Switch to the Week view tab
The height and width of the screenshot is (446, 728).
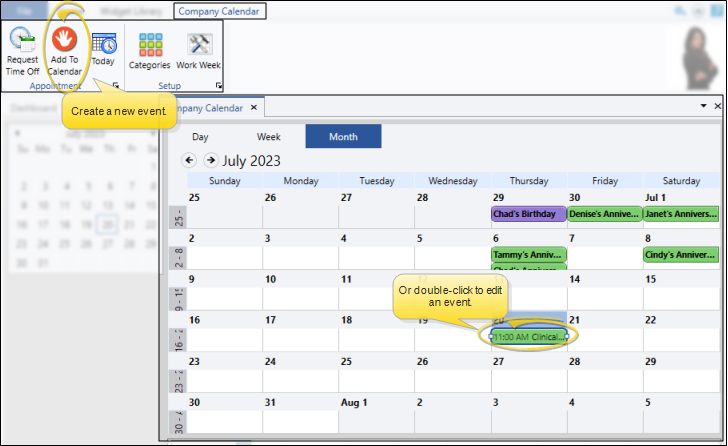click(x=268, y=136)
